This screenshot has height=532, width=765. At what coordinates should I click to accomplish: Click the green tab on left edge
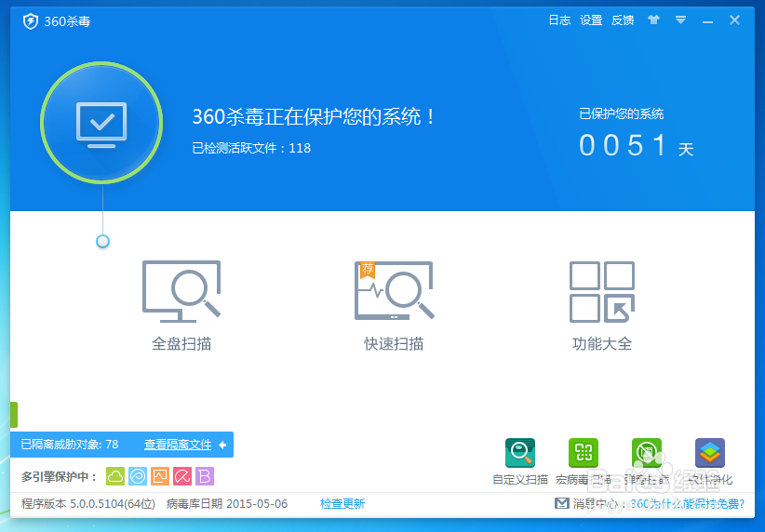pyautogui.click(x=14, y=415)
